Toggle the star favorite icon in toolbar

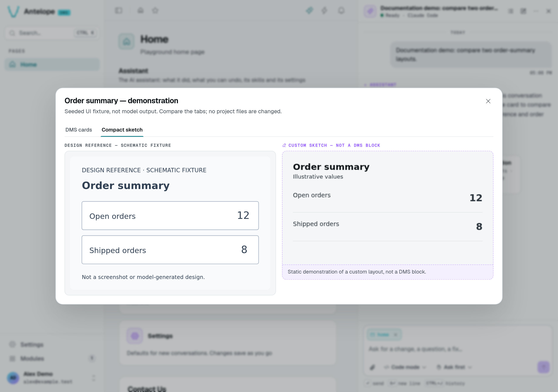[155, 10]
